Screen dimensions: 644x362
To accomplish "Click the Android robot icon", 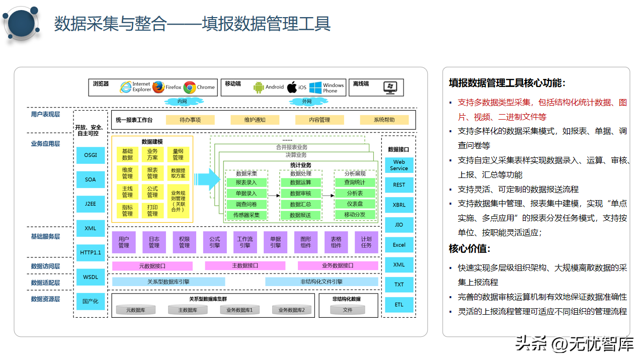I will click(259, 87).
